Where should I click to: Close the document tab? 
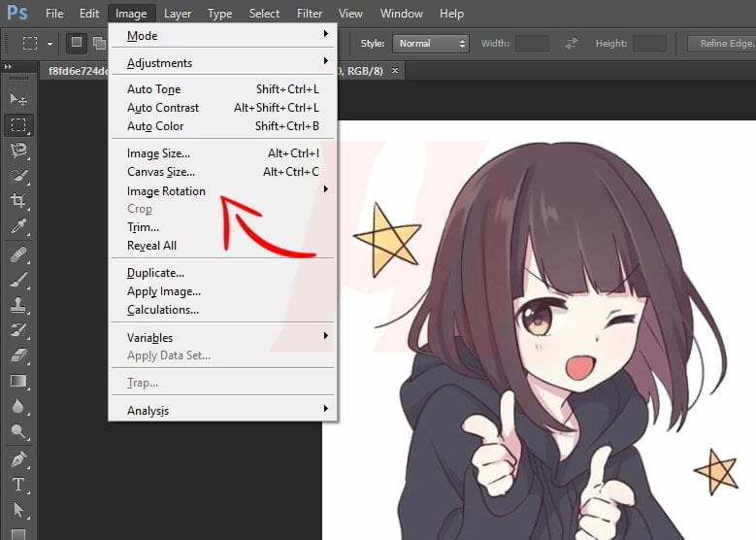[395, 71]
